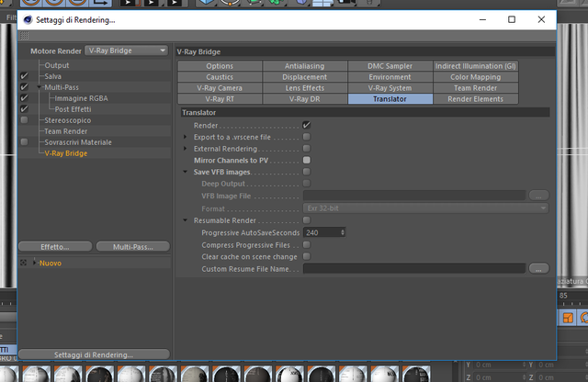Click the Settaggi di Rendering... bottom button
588x382 pixels.
tap(94, 354)
